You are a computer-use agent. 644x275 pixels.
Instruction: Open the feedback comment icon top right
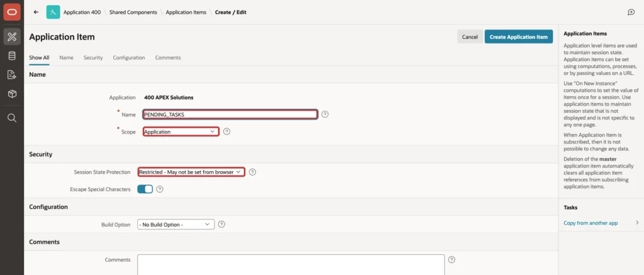(631, 13)
